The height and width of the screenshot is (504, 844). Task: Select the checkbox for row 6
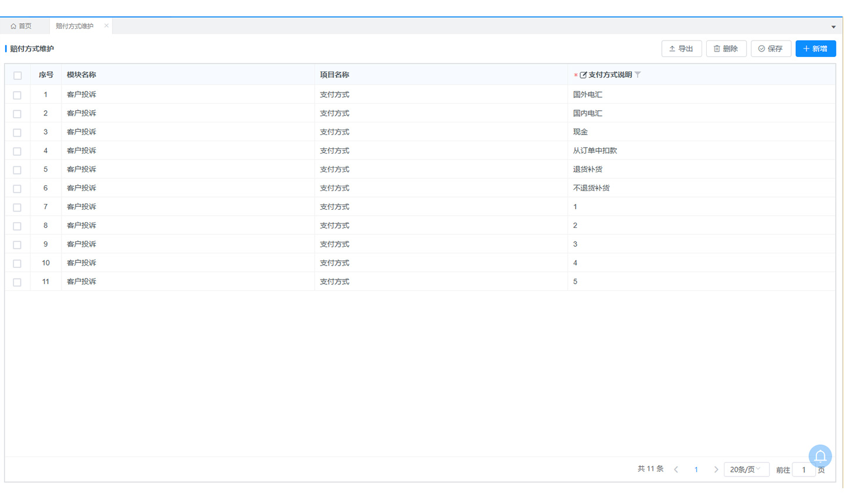18,189
